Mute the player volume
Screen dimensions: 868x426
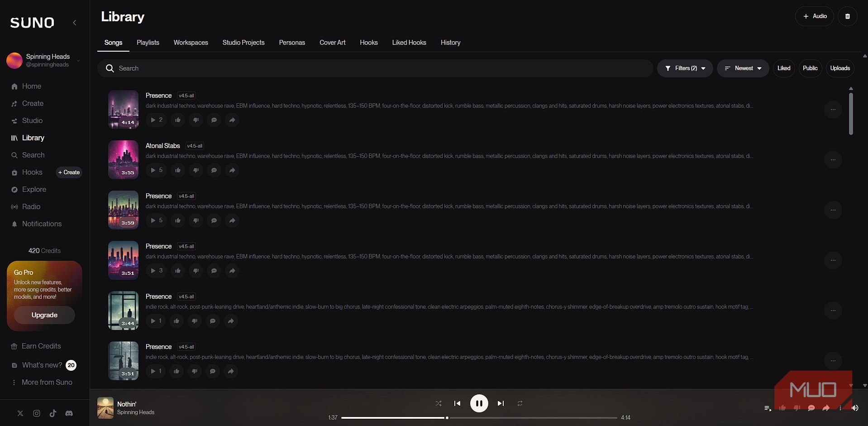pos(855,408)
